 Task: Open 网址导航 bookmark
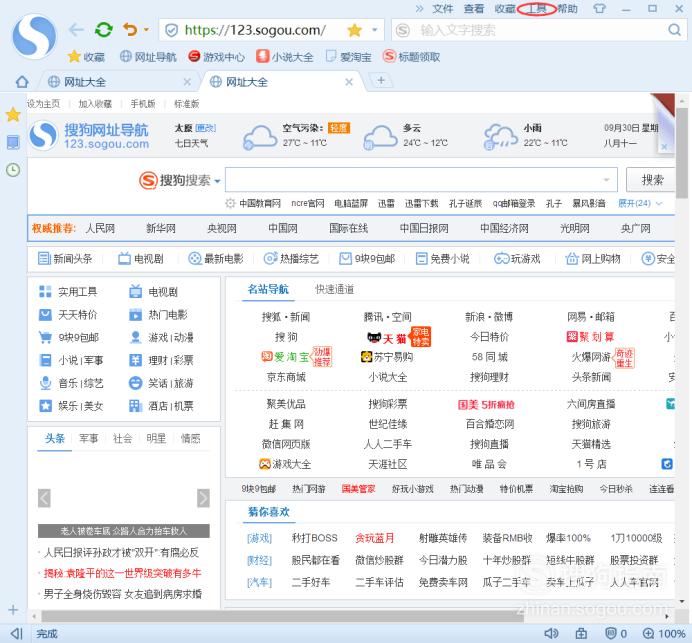tap(148, 56)
